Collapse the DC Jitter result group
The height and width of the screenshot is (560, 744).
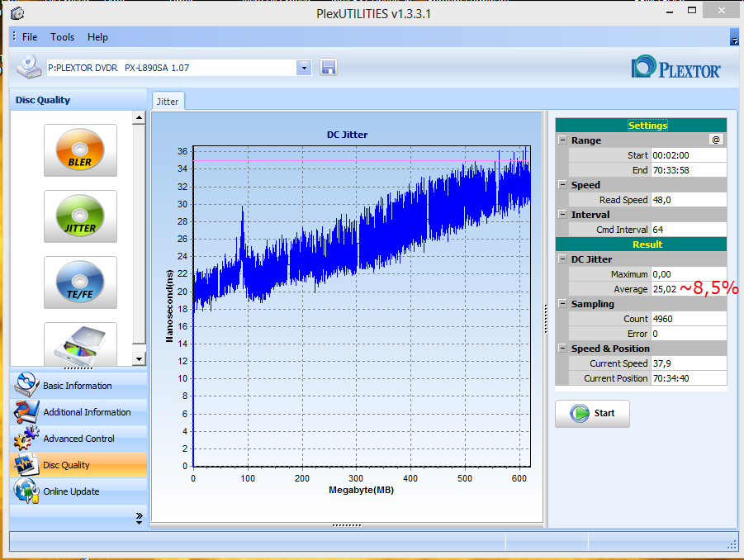tap(562, 259)
